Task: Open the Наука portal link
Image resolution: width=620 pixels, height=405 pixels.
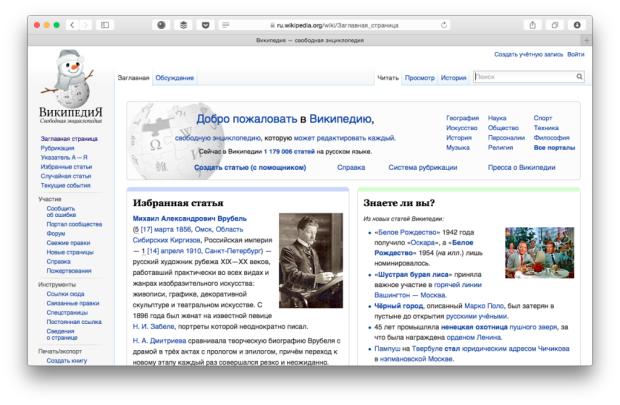Action: pos(497,118)
